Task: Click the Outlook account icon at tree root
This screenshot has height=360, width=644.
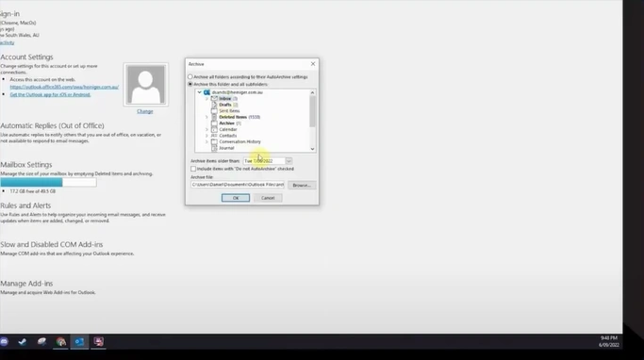Action: click(x=206, y=92)
